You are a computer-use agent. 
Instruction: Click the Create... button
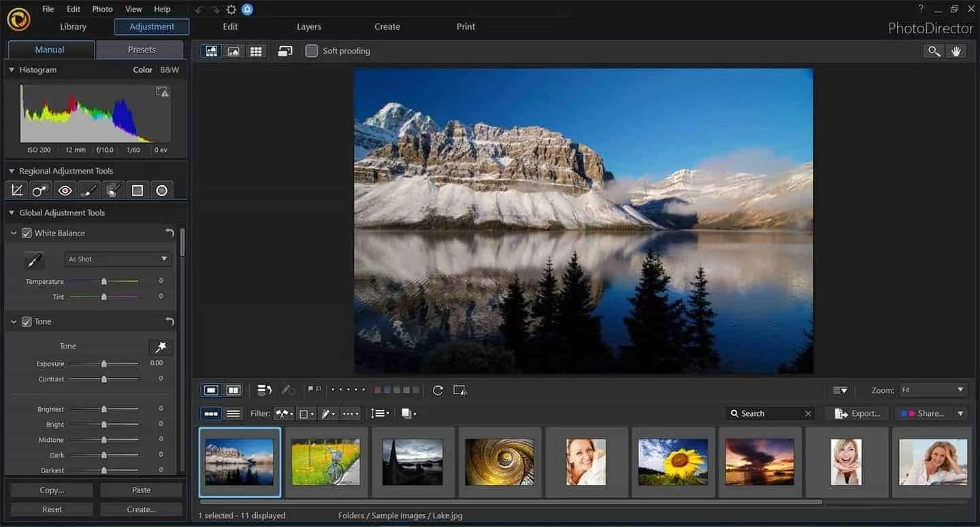tap(141, 509)
